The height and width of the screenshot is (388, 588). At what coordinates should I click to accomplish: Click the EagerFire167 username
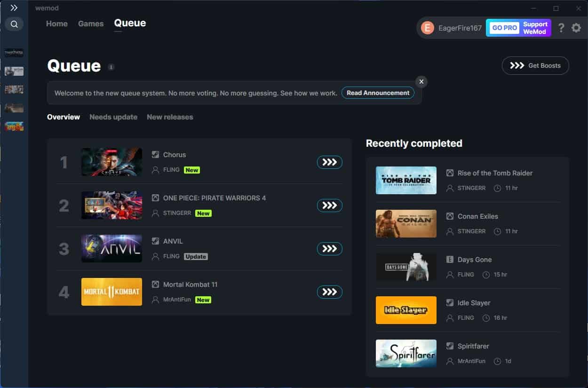[x=460, y=28]
